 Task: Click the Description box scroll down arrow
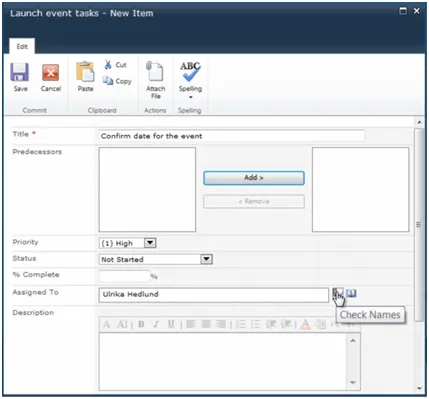pos(353,383)
